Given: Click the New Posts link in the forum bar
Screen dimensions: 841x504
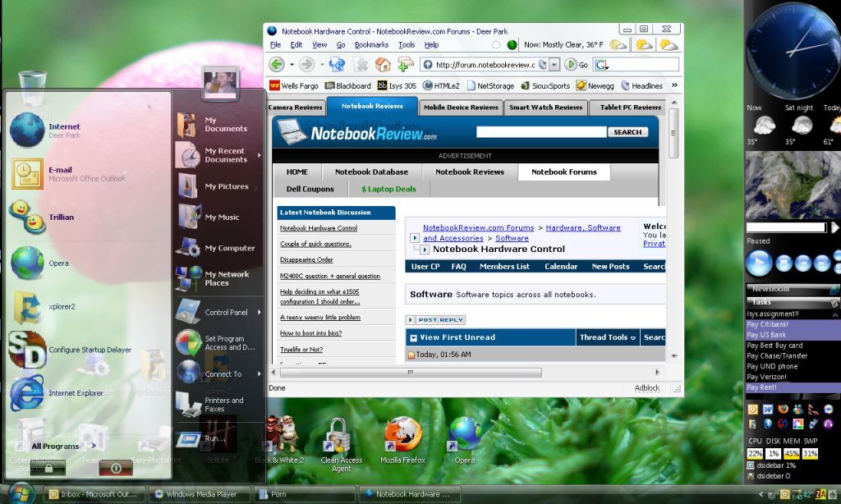Looking at the screenshot, I should (x=610, y=267).
